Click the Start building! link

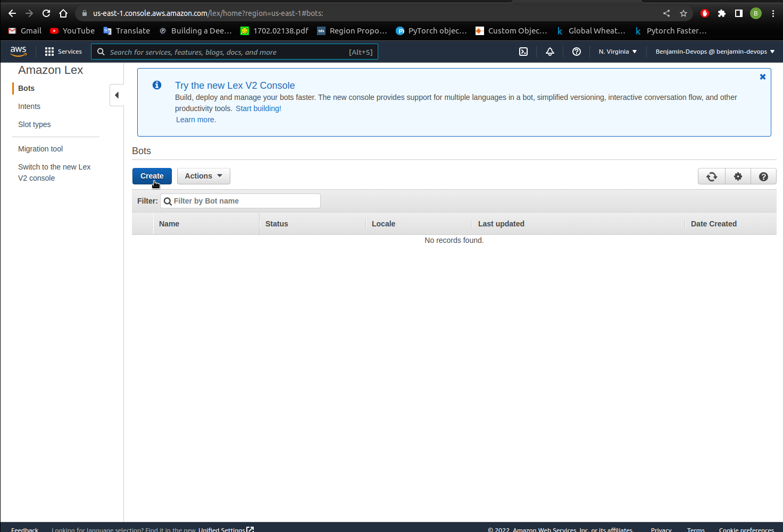tap(259, 108)
